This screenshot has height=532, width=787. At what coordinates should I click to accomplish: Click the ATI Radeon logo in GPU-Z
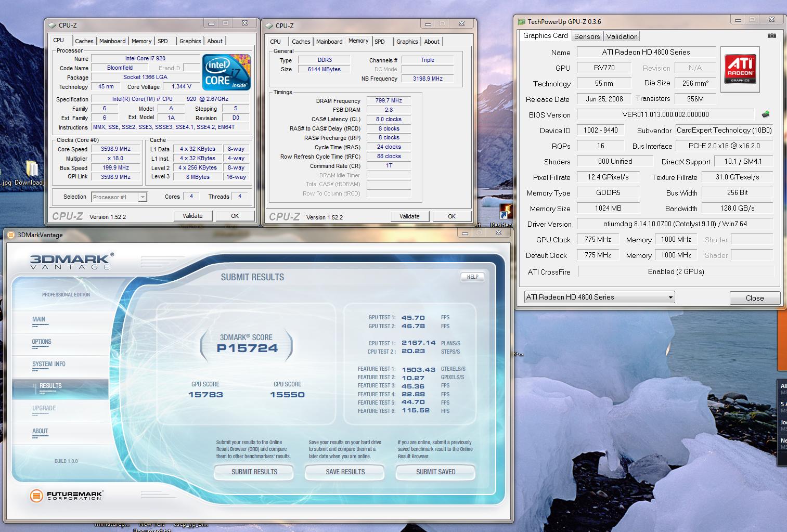(740, 69)
